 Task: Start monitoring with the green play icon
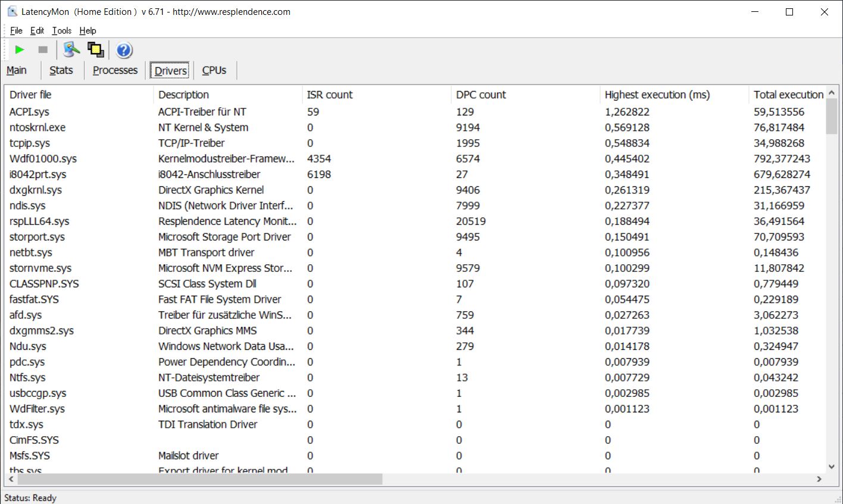point(20,50)
